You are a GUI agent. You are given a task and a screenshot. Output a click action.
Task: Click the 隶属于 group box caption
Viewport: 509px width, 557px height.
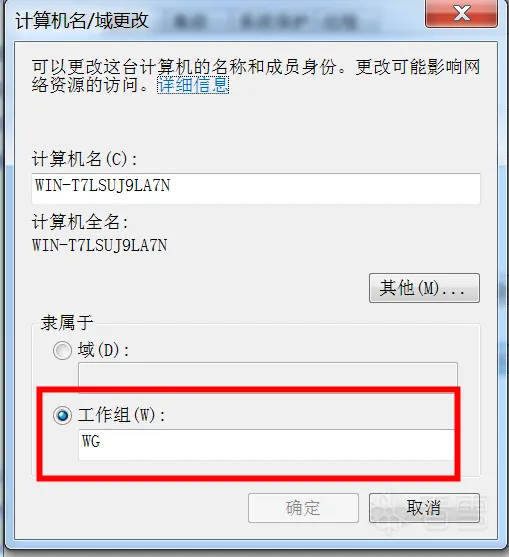[x=66, y=323]
